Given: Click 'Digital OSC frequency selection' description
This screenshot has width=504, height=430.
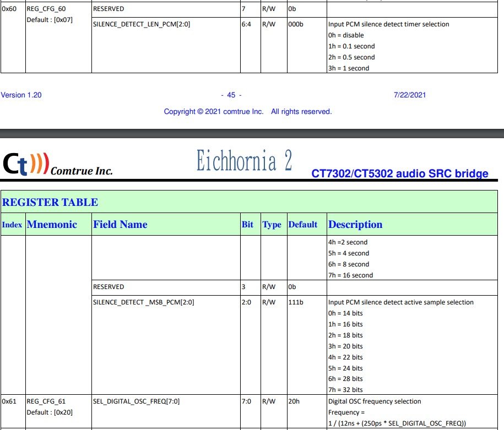Looking at the screenshot, I should (375, 401).
